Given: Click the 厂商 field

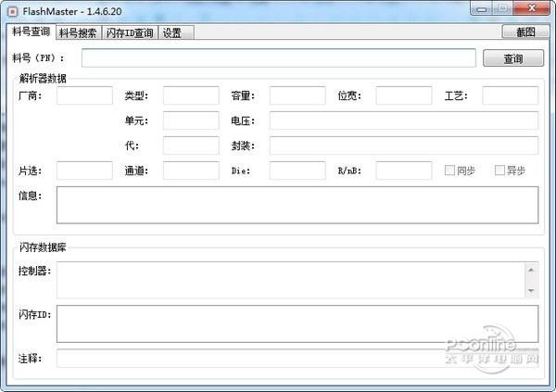Looking at the screenshot, I should click(x=84, y=95).
